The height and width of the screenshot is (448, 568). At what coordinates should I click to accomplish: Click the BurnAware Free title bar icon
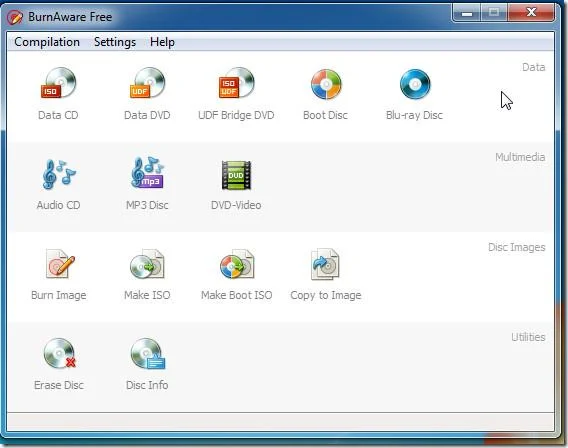point(15,17)
